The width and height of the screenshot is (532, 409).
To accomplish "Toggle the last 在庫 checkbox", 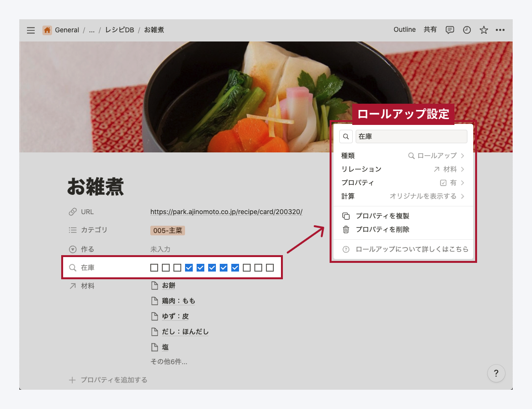I will click(x=270, y=268).
